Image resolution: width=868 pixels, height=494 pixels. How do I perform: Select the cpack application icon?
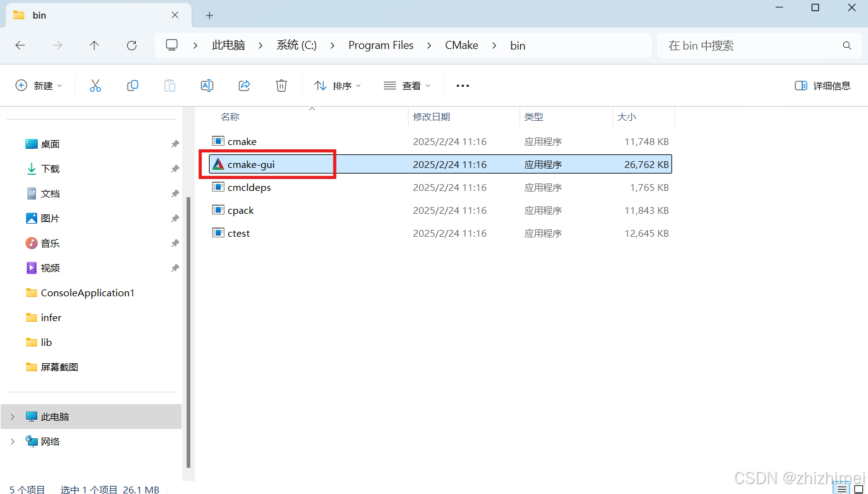(218, 210)
